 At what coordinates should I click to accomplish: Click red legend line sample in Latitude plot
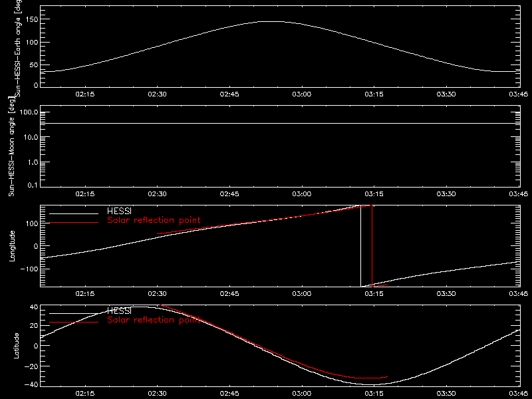74,323
